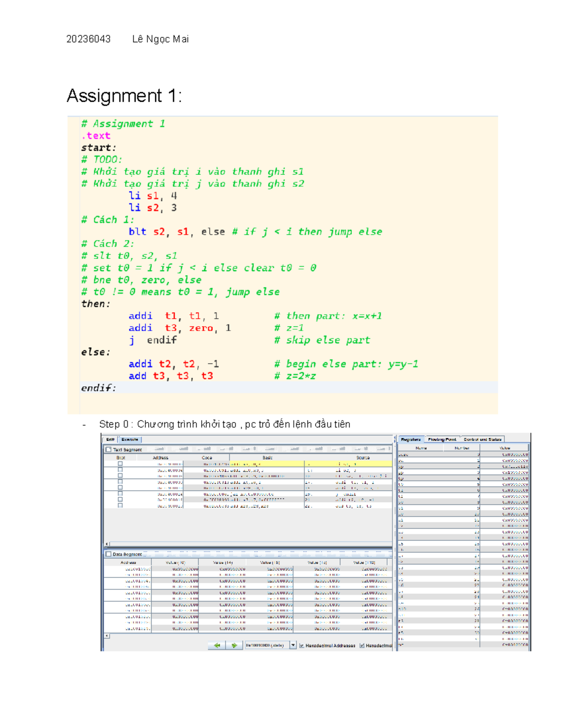
Task: Switch to the Edit tab
Action: pyautogui.click(x=111, y=440)
